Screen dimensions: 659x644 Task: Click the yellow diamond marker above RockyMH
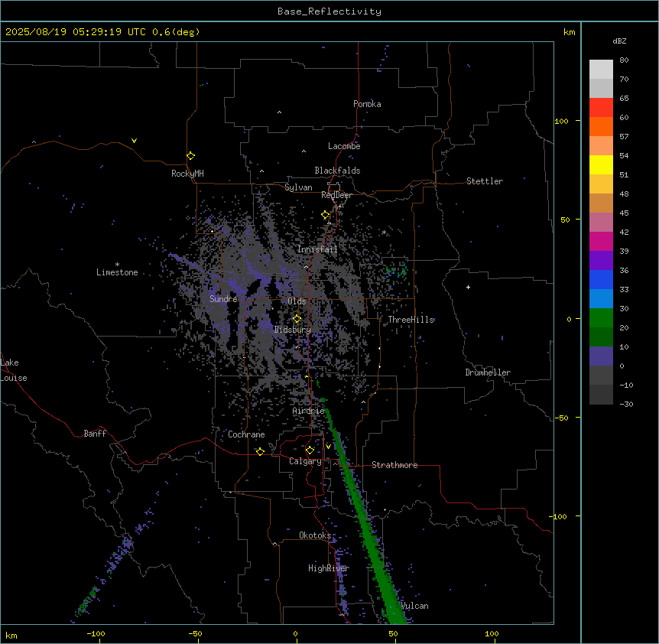tap(191, 156)
